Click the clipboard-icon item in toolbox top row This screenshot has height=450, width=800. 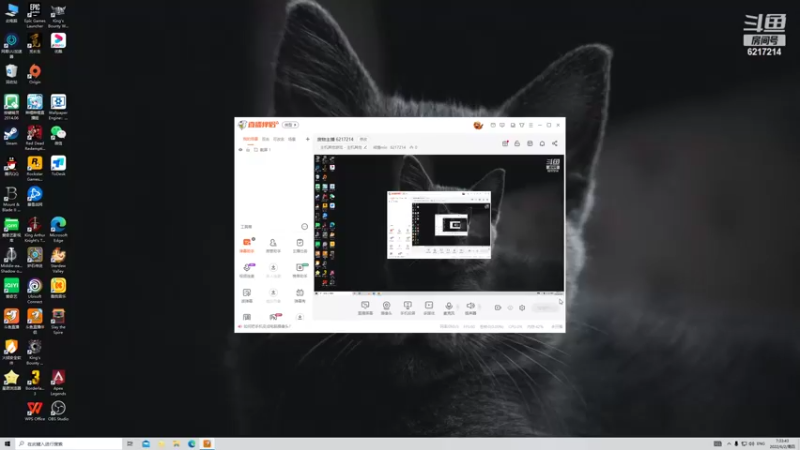pos(300,245)
